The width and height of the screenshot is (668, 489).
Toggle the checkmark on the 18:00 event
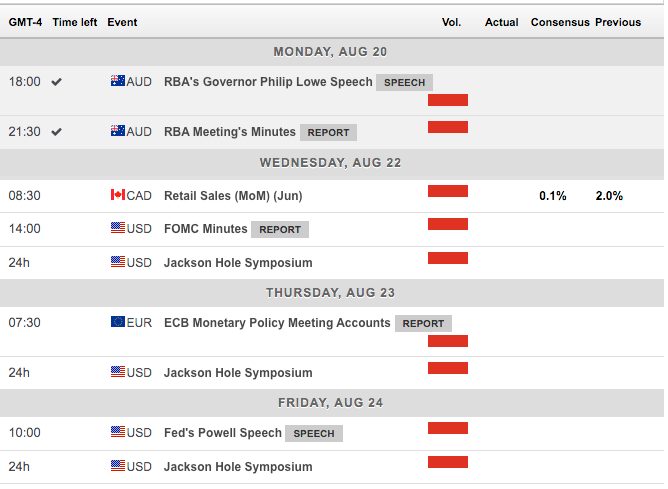57,82
